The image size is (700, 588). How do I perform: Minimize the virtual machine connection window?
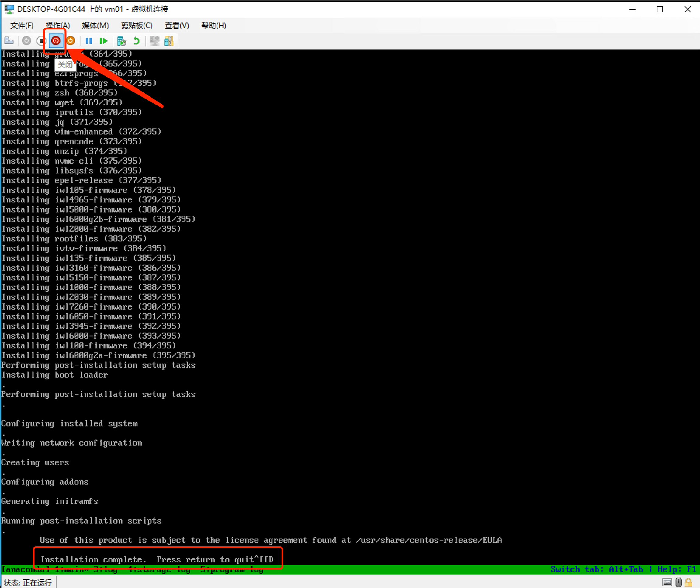[x=632, y=9]
